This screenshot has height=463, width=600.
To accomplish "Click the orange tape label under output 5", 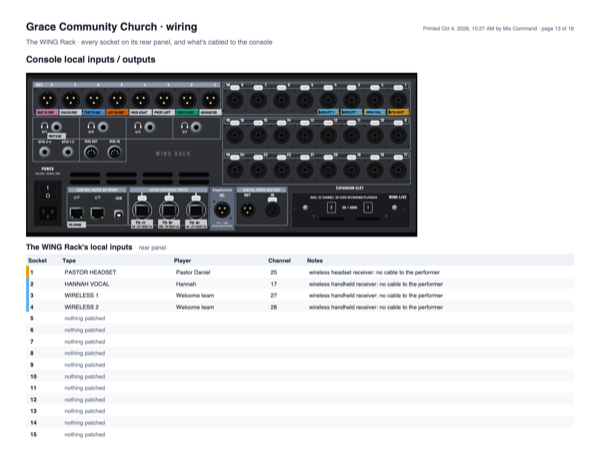I will point(117,112).
